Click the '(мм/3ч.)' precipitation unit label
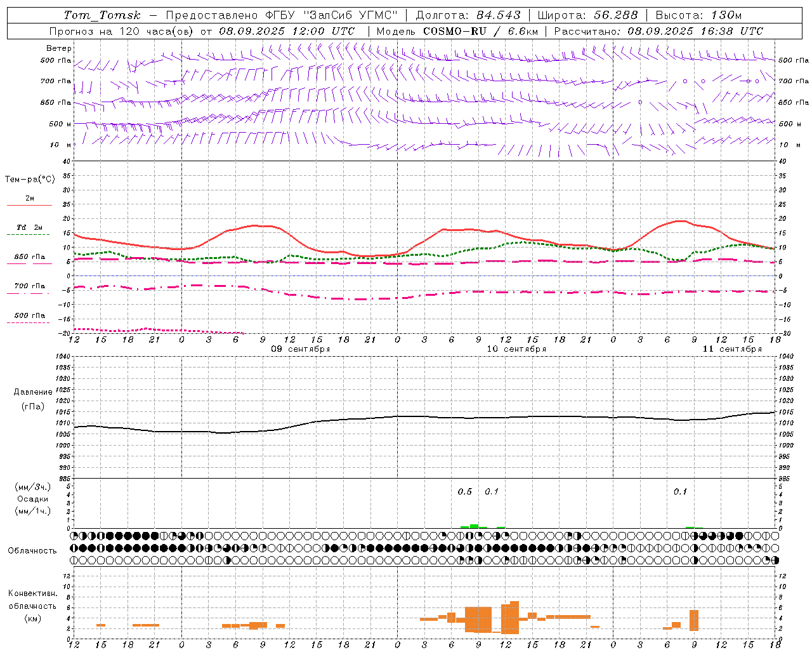 click(x=33, y=487)
